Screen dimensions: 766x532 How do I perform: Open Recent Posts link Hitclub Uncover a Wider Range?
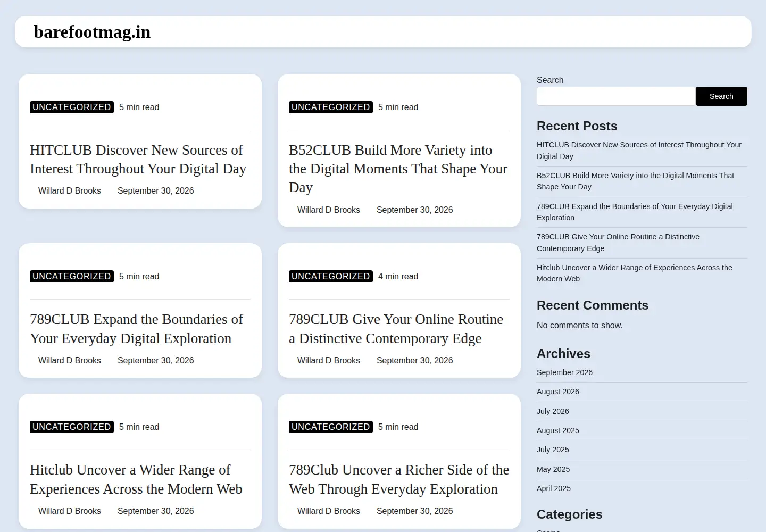[x=635, y=273]
